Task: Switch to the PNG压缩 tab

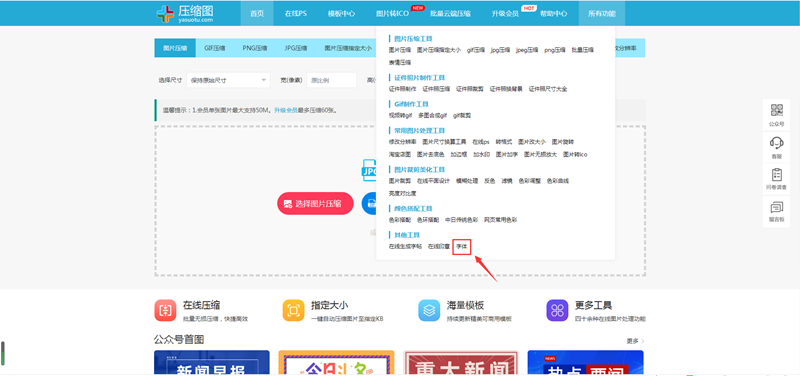Action: [x=255, y=48]
